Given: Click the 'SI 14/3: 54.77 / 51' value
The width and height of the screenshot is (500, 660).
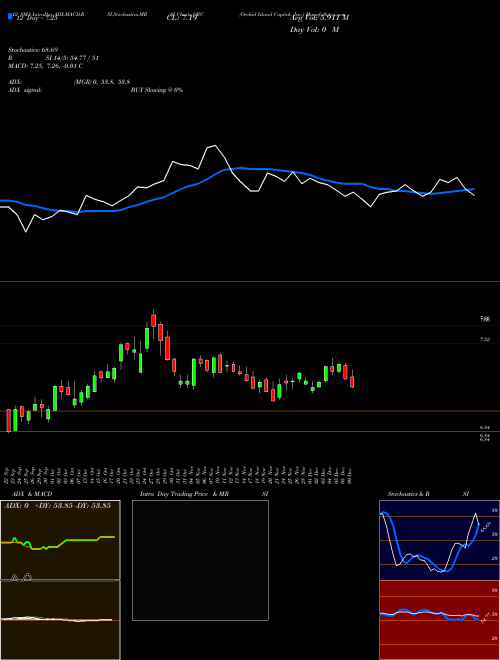Looking at the screenshot, I should [72, 58].
